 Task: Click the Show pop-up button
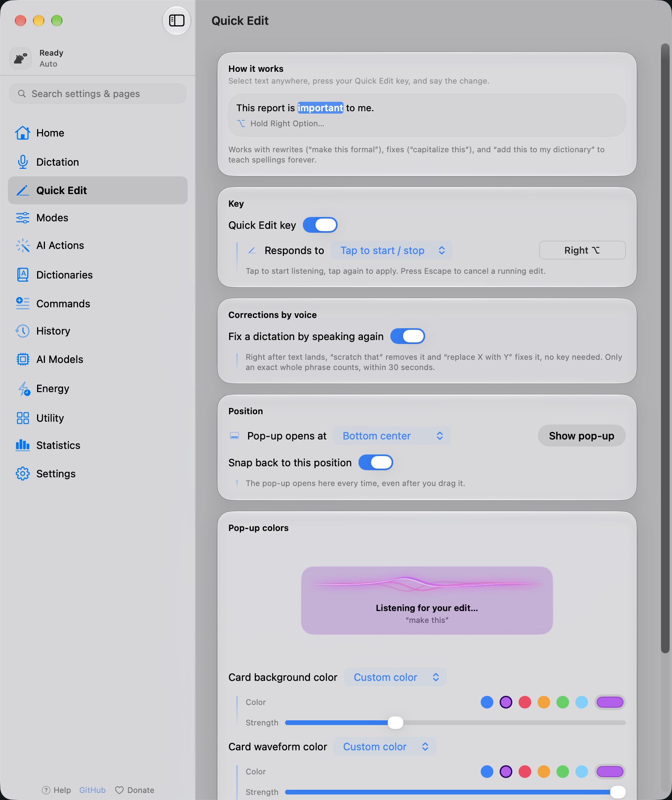point(581,436)
